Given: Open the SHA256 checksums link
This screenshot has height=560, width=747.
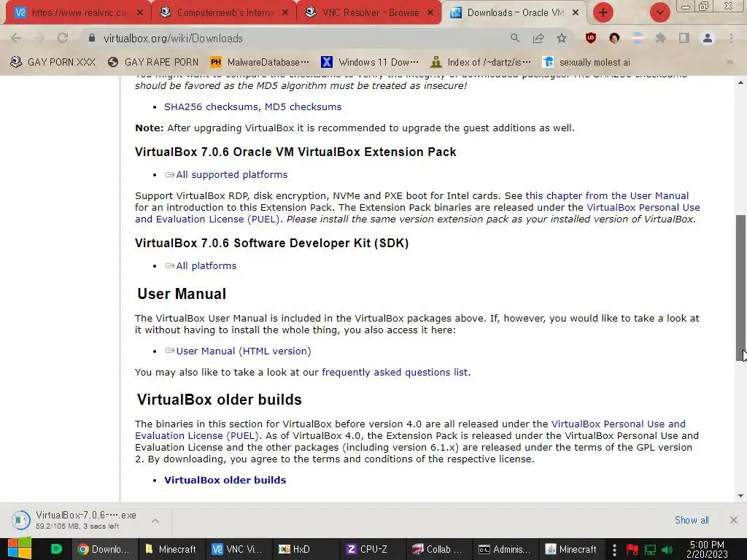Looking at the screenshot, I should [x=211, y=106].
